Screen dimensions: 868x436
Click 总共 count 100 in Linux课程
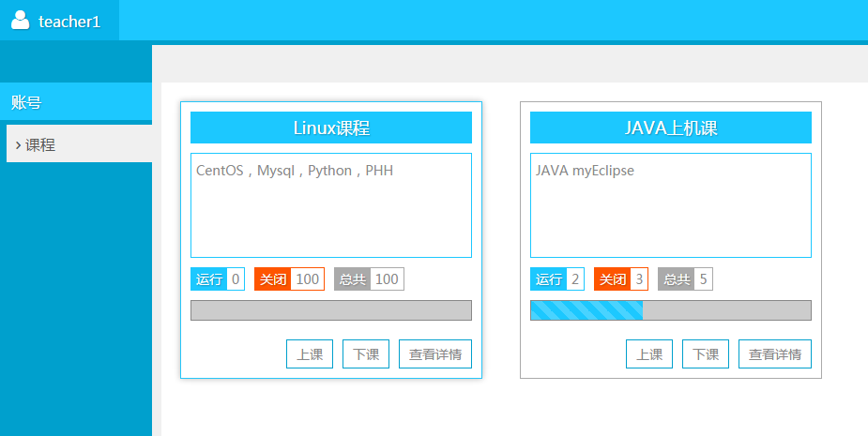coord(369,278)
